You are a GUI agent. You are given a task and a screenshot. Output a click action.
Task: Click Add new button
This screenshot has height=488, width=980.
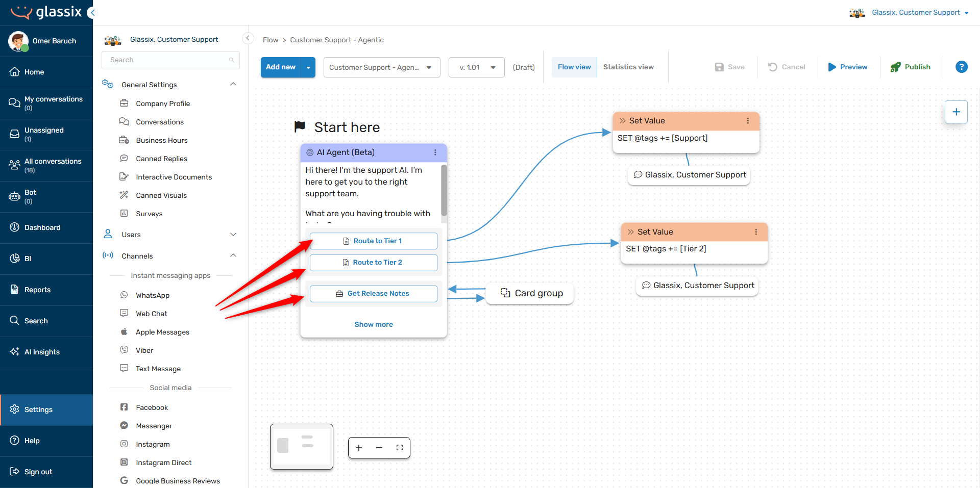pyautogui.click(x=281, y=67)
